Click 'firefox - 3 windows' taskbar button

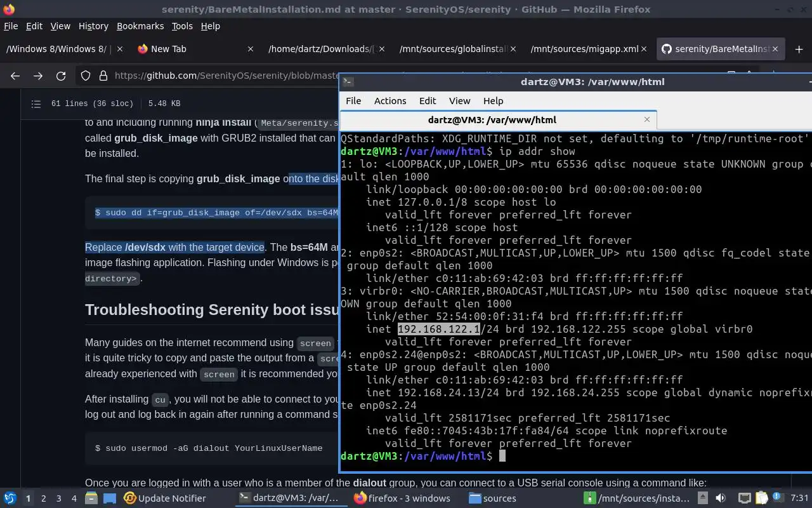pyautogui.click(x=402, y=498)
